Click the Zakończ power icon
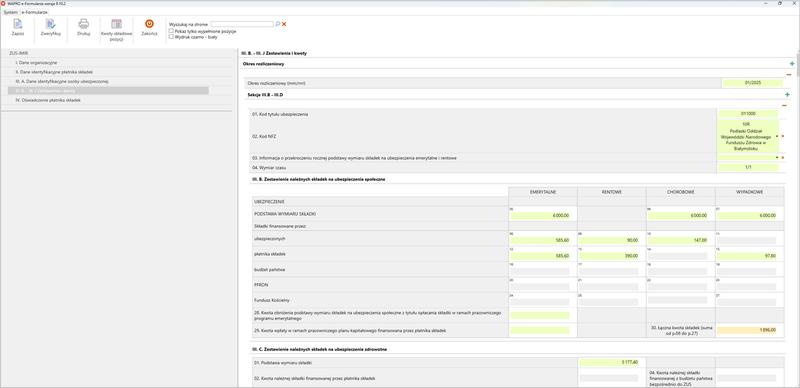Screen dimensions: 800x388 tap(149, 23)
